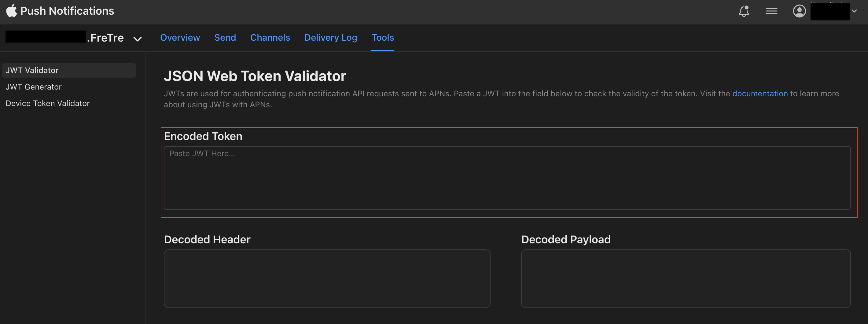
Task: Click the Decoded Header box
Action: point(327,278)
